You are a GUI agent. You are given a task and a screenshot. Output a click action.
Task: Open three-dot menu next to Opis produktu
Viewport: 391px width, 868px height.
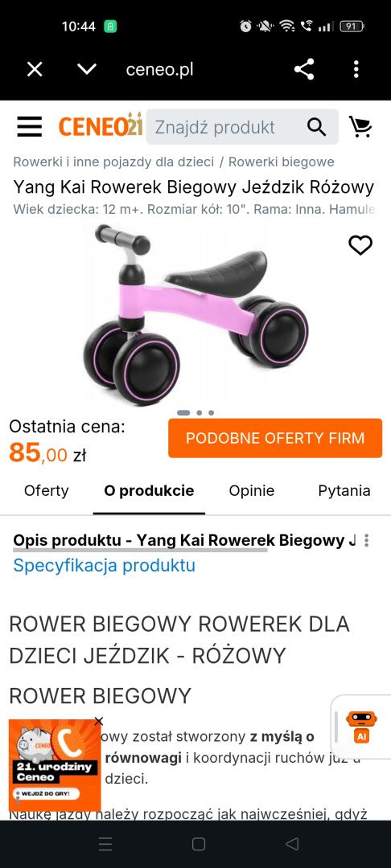[x=366, y=541]
